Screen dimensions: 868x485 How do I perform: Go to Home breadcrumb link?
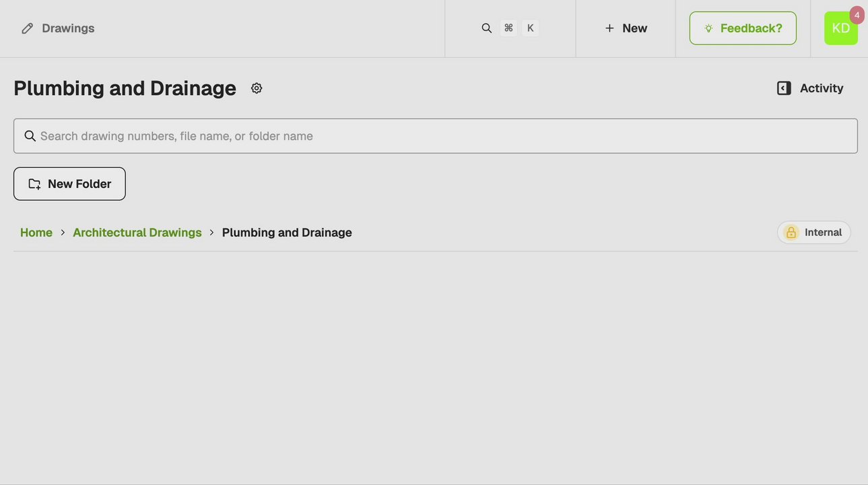click(x=36, y=232)
